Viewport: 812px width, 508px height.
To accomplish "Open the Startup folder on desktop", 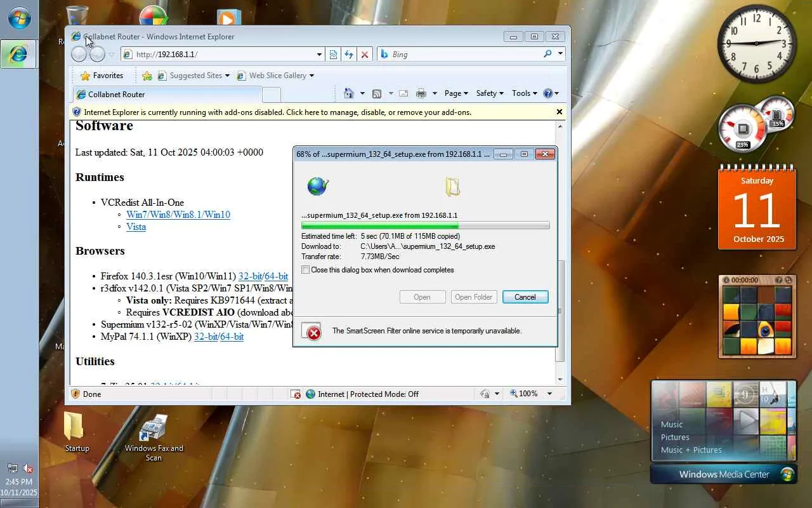I will click(x=76, y=433).
